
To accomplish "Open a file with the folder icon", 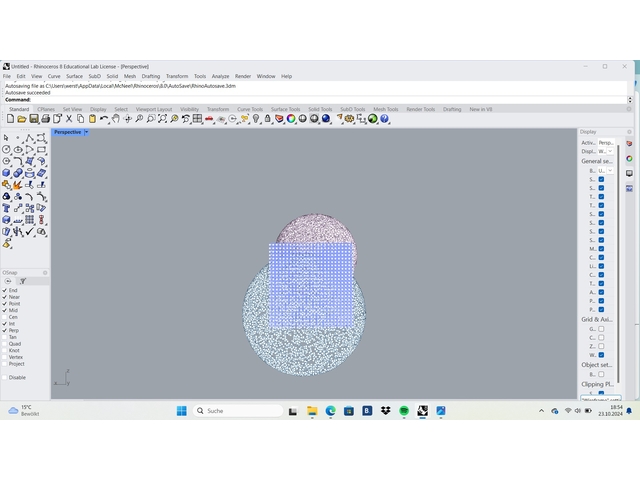I will [x=22, y=119].
